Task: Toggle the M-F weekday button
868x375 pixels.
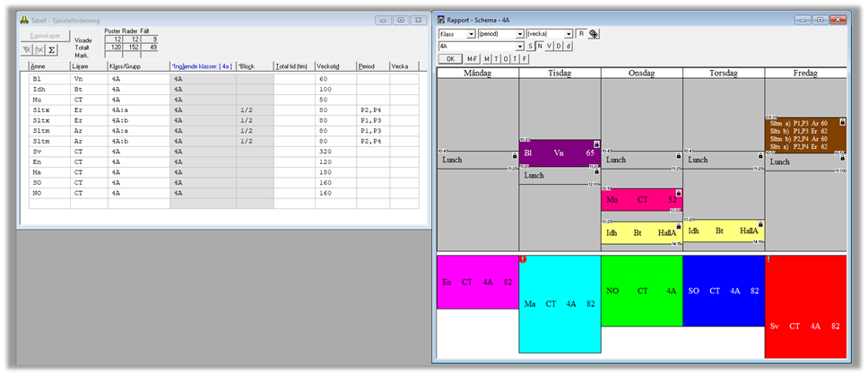Action: click(472, 58)
